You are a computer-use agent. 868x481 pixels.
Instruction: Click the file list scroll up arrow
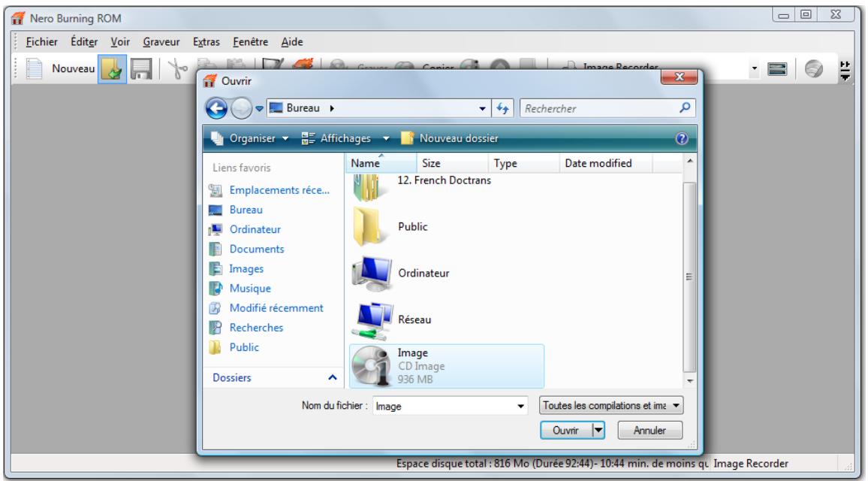[690, 162]
